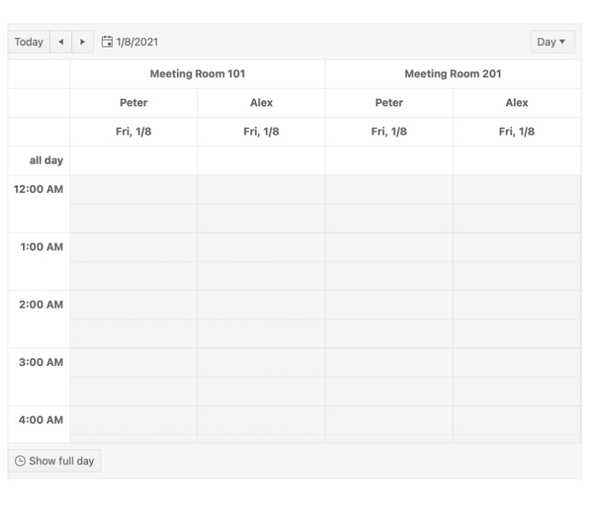Click the 4:00 AM time label
Screen dimensions: 590x526
coord(41,420)
